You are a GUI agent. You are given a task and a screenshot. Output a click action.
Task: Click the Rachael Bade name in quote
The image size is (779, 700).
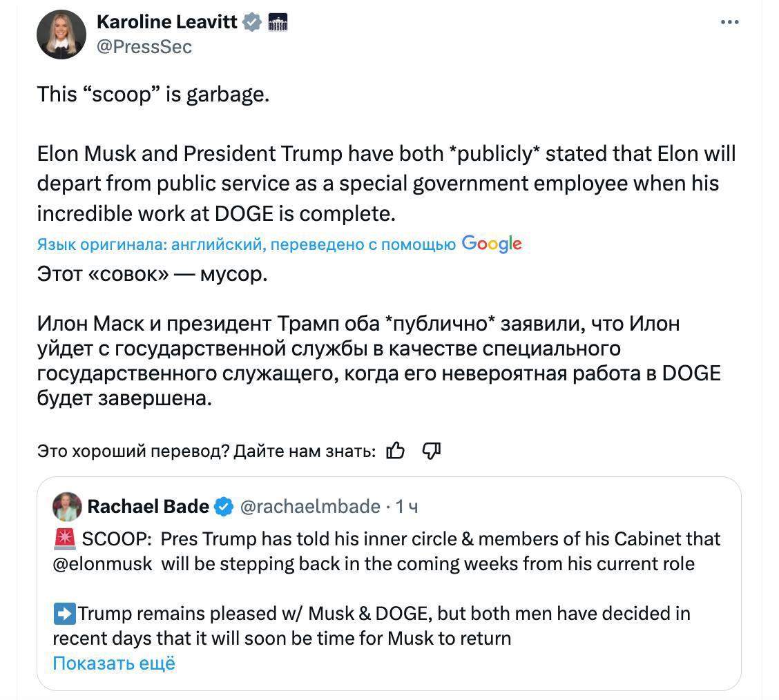coord(148,507)
